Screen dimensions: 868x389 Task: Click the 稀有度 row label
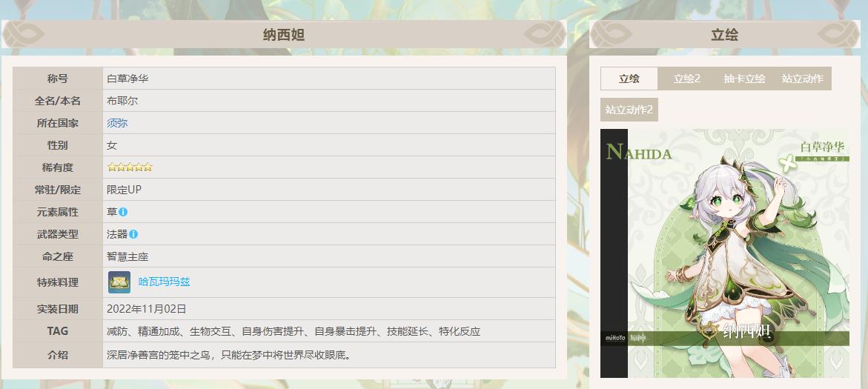(x=58, y=167)
